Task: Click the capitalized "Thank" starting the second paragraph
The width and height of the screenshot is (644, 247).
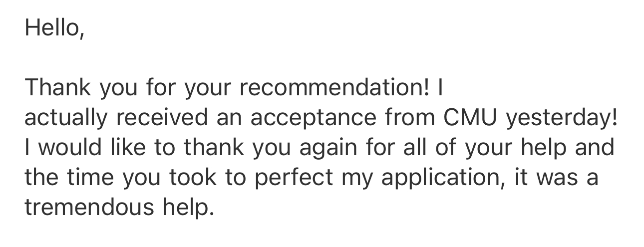Action: click(x=57, y=88)
